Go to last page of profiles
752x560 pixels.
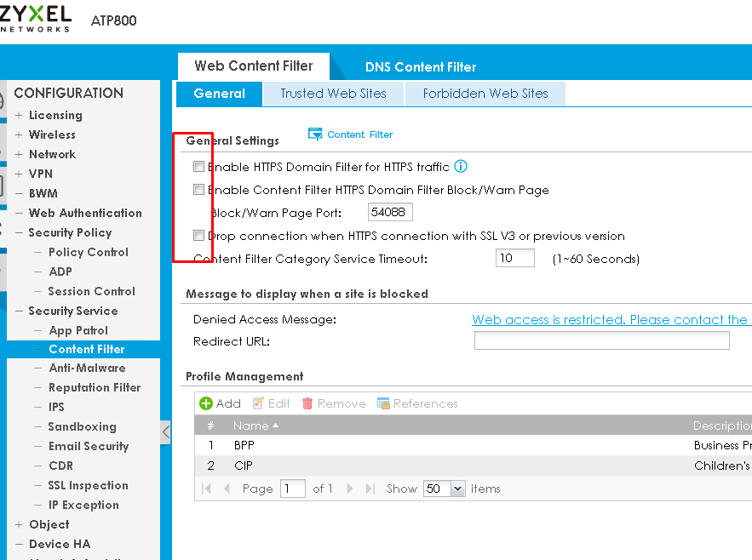[x=370, y=489]
